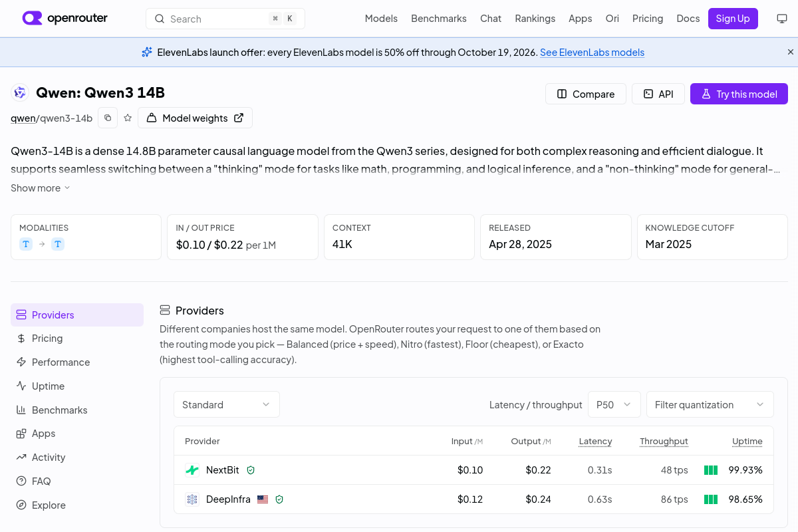This screenshot has height=532, width=798.
Task: Open Rankings in the top navigation
Action: pos(535,19)
